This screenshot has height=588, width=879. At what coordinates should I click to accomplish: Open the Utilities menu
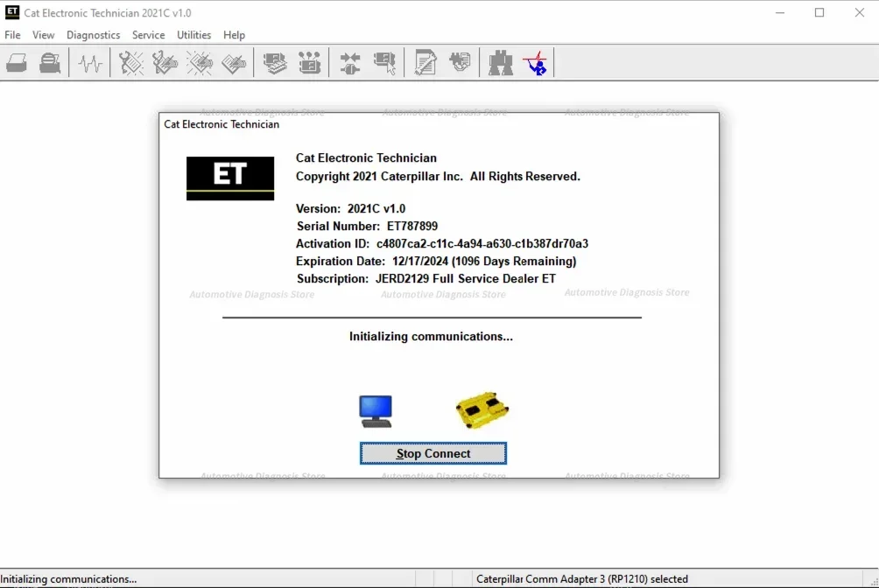(x=193, y=35)
